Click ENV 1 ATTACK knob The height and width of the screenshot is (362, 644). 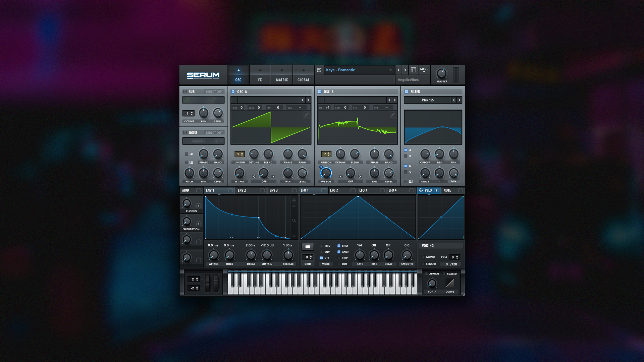pyautogui.click(x=214, y=255)
